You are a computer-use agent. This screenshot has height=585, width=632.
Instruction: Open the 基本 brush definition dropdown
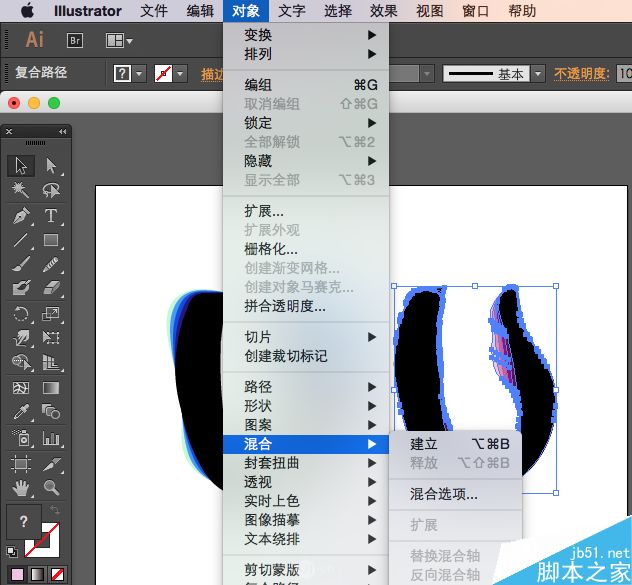[x=538, y=74]
